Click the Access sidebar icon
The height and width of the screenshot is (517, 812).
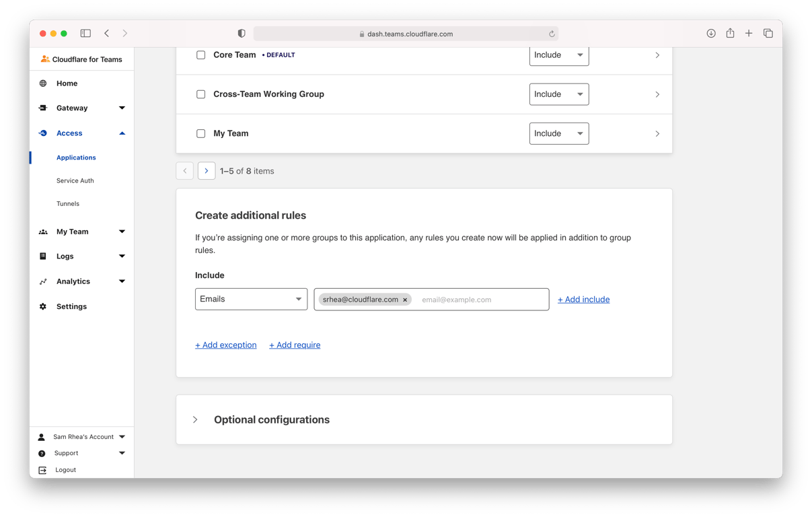pos(43,133)
